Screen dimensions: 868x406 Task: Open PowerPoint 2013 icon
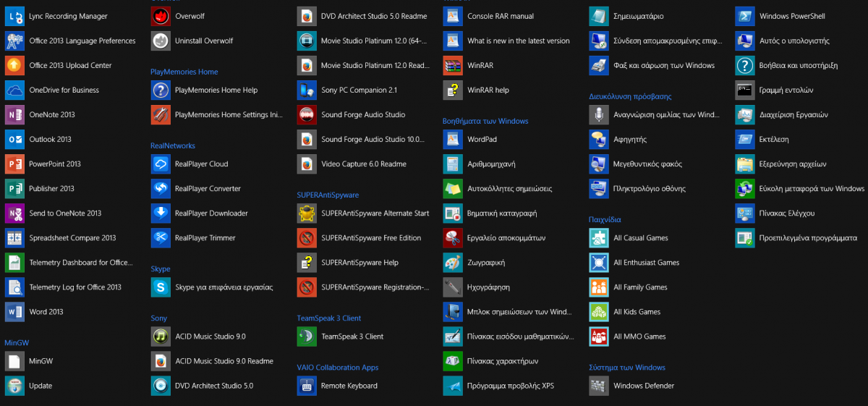[14, 164]
